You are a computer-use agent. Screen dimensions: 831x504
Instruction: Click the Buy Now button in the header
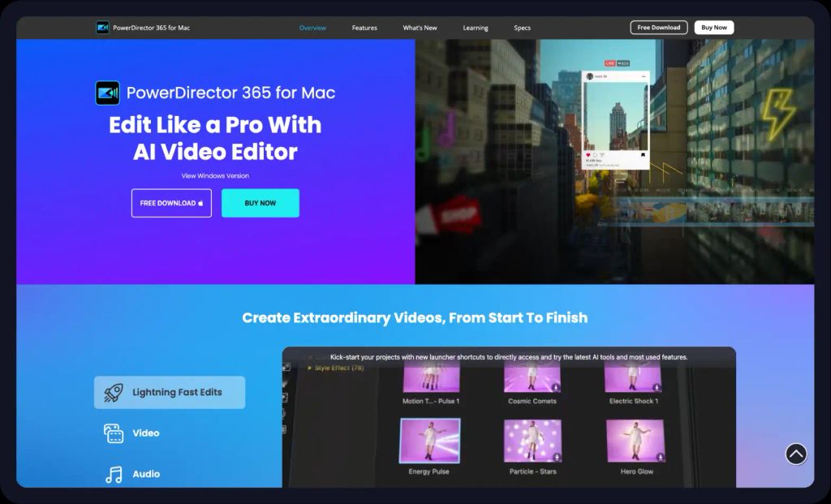click(713, 27)
